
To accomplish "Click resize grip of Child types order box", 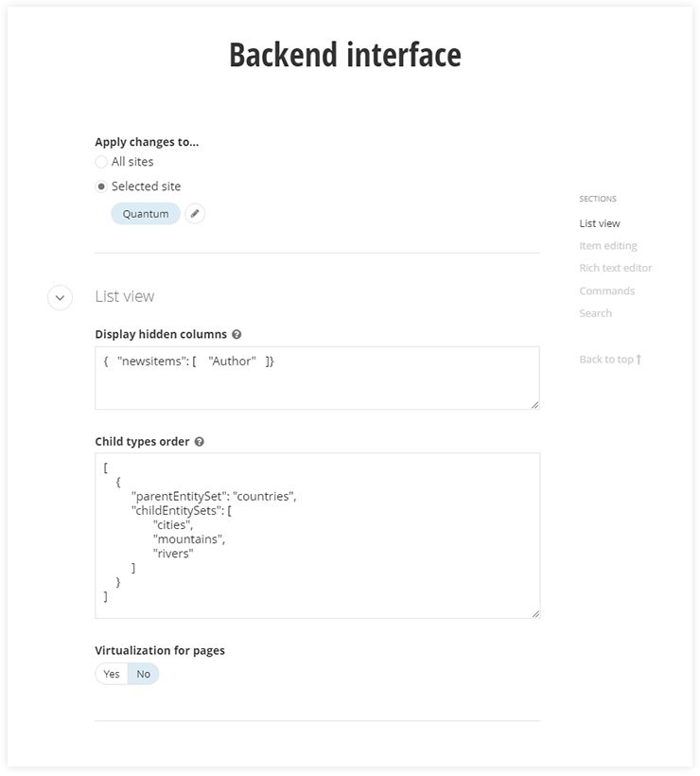I will point(534,613).
